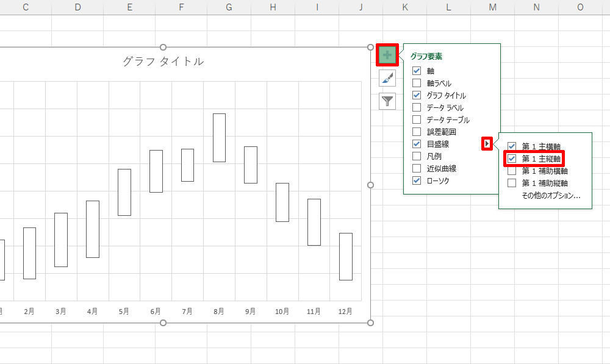This screenshot has height=364, width=610.
Task: Toggle 第 1 主横軸 gridlines checkbox
Action: click(512, 146)
